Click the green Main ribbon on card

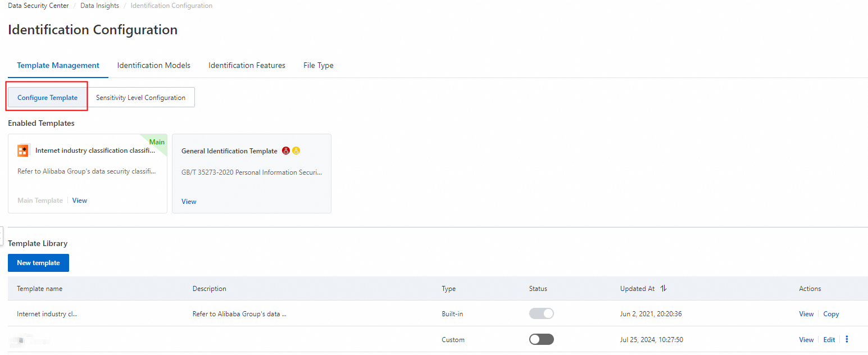[x=157, y=142]
